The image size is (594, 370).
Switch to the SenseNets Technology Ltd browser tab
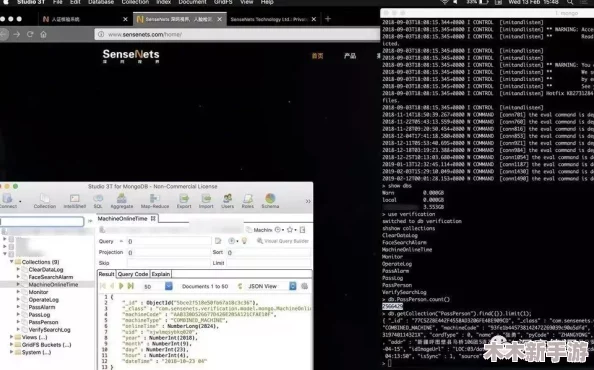(x=272, y=19)
